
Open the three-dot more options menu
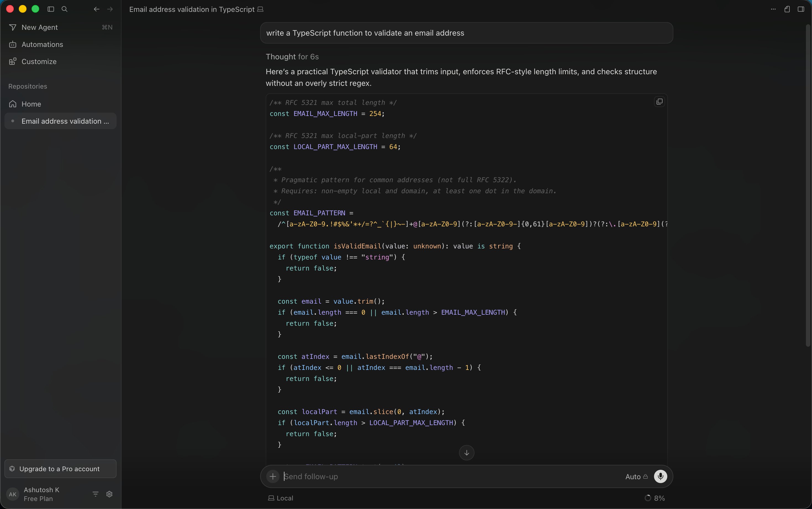click(773, 9)
